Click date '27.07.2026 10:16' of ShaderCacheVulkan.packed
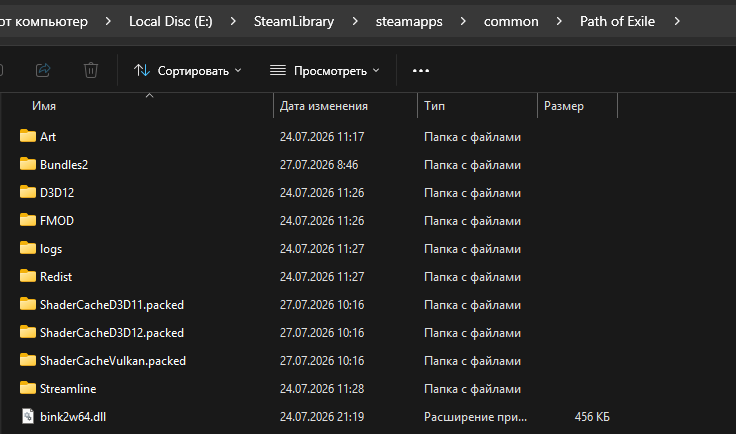This screenshot has height=434, width=736. tap(322, 361)
